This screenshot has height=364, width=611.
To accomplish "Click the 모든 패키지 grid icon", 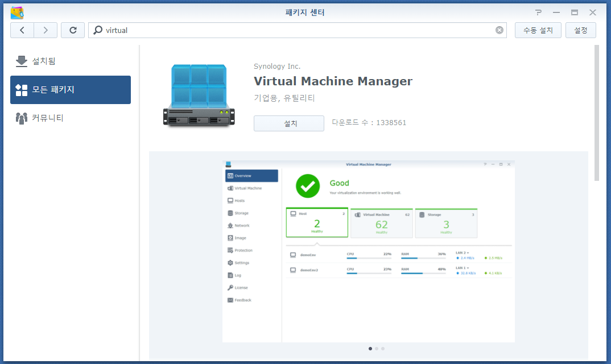I will coord(22,90).
